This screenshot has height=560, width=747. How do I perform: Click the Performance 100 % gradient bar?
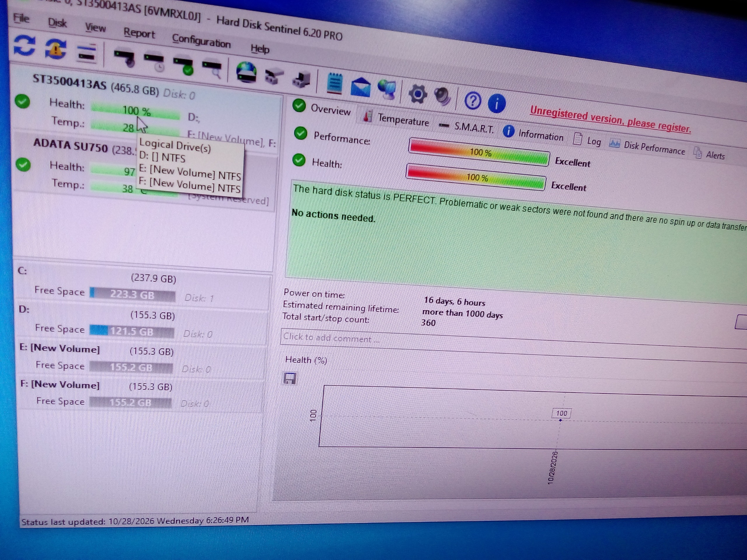tap(479, 152)
